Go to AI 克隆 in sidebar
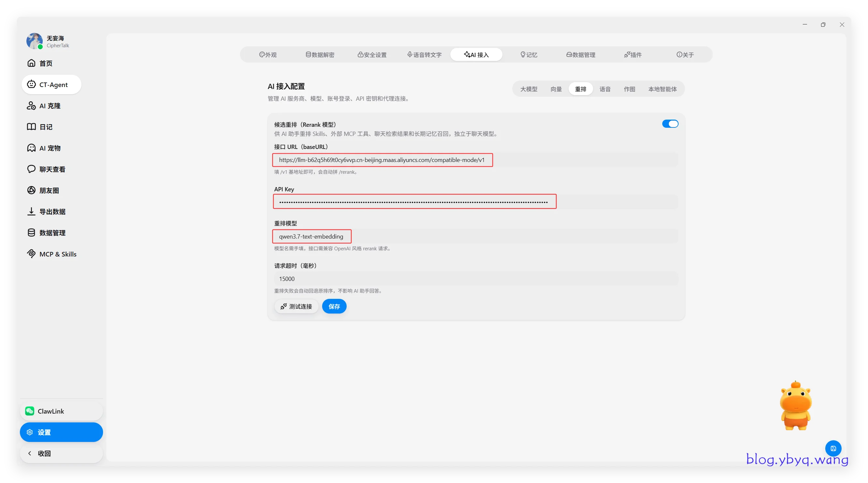868x483 pixels. pyautogui.click(x=44, y=106)
